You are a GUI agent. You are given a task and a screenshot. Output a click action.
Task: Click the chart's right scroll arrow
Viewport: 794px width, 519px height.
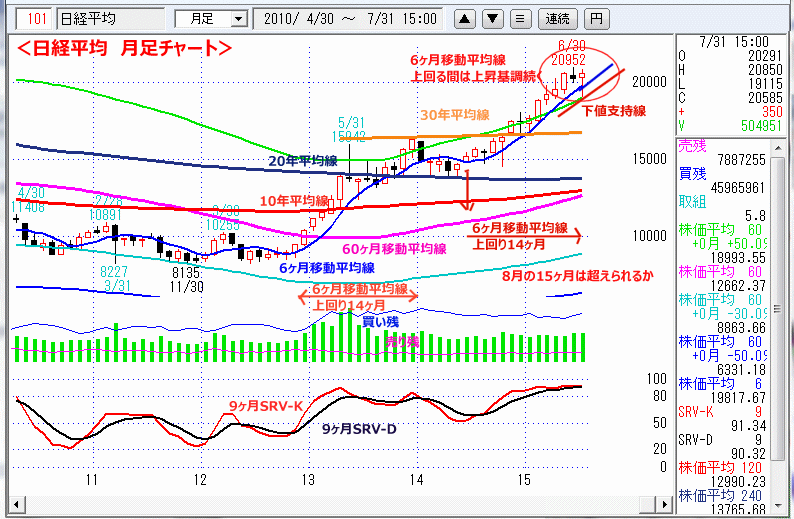[664, 504]
